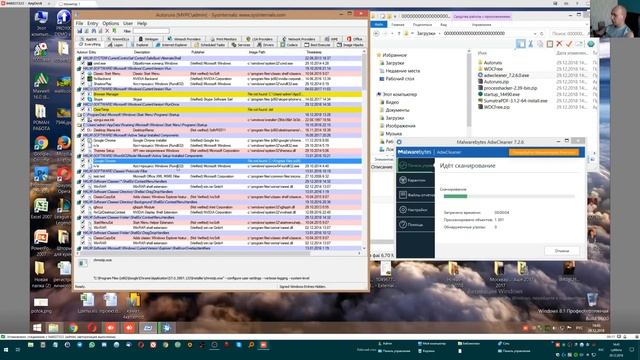Toggle checkbox for Browser Manager entry
Screen dimensions: 640x360
83,94
